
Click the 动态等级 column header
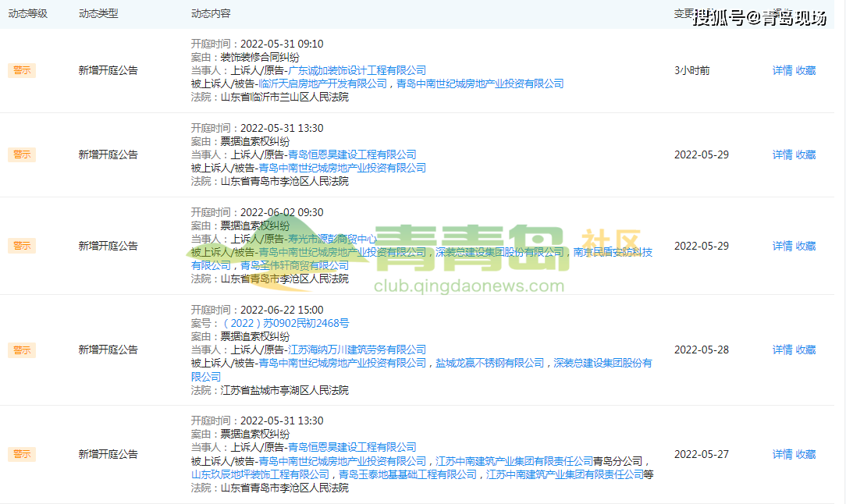(x=28, y=13)
